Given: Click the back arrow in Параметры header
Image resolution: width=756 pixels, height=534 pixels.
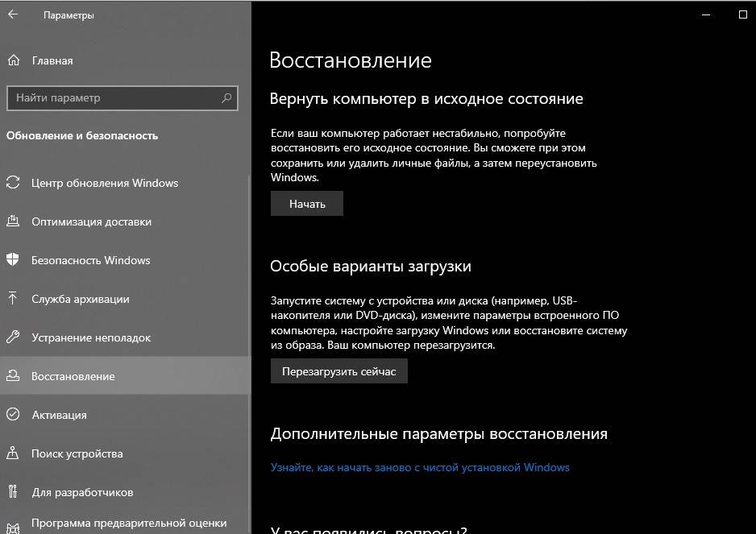Looking at the screenshot, I should pyautogui.click(x=13, y=14).
